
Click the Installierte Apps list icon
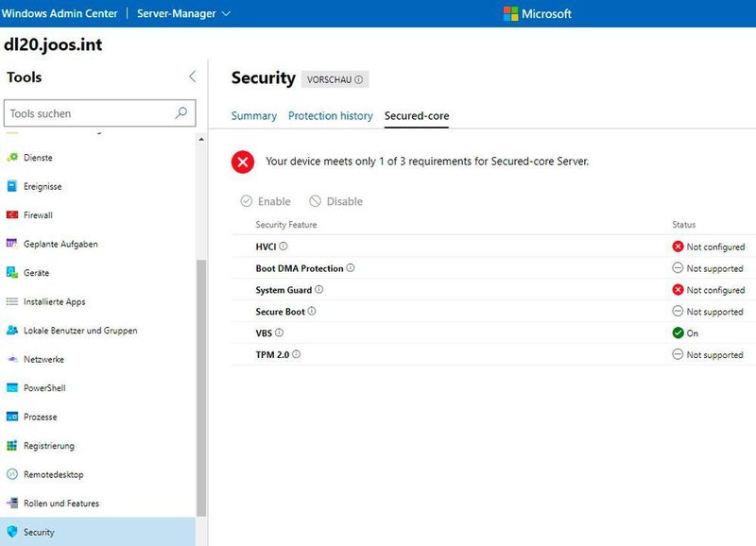pyautogui.click(x=12, y=301)
